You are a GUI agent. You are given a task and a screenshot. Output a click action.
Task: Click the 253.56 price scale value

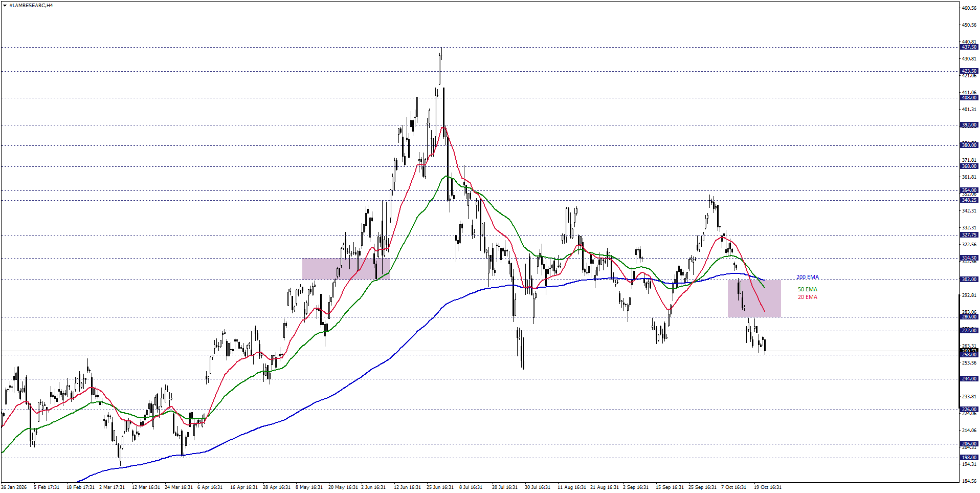pyautogui.click(x=969, y=363)
